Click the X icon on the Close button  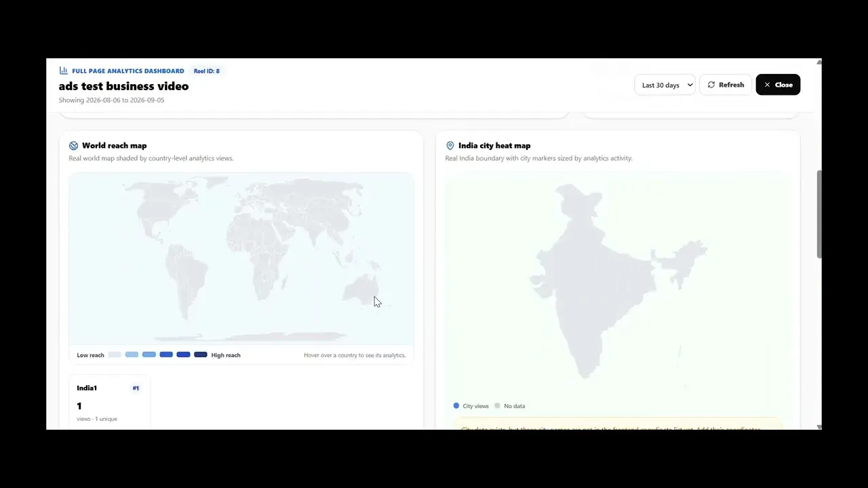(x=767, y=85)
